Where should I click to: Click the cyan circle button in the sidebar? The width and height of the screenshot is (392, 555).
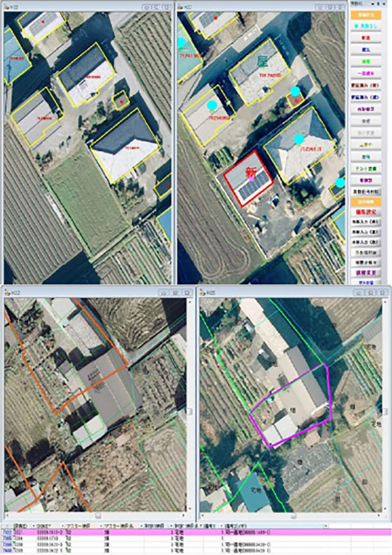pyautogui.click(x=366, y=26)
